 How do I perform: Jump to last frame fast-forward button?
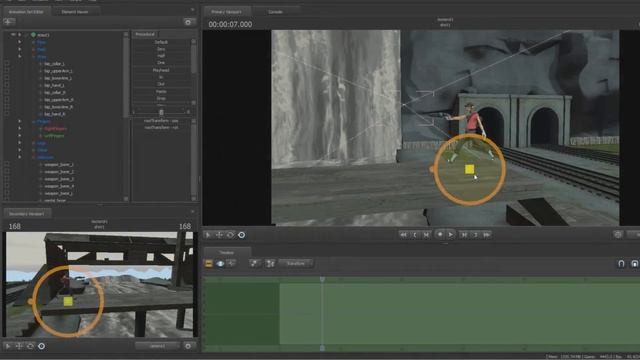click(487, 235)
